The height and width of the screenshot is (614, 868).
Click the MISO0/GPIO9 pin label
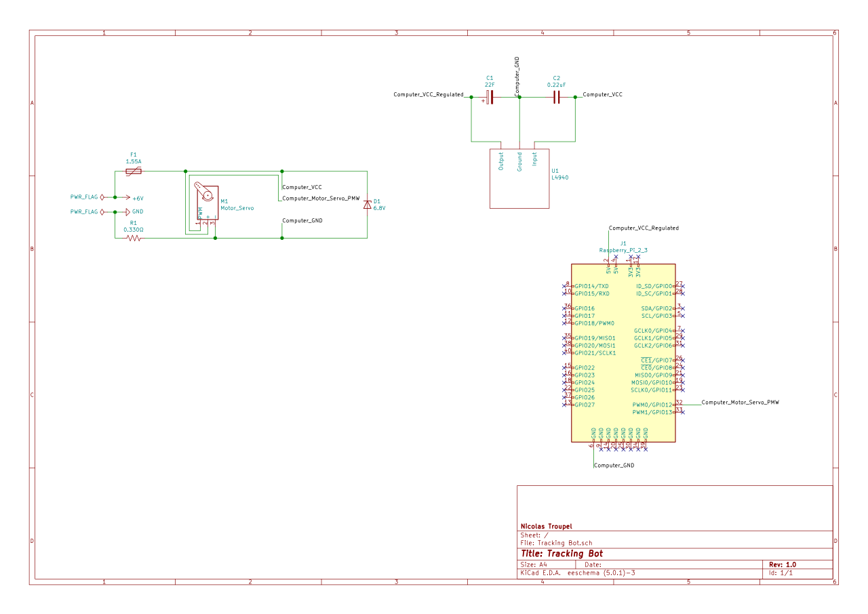(653, 375)
